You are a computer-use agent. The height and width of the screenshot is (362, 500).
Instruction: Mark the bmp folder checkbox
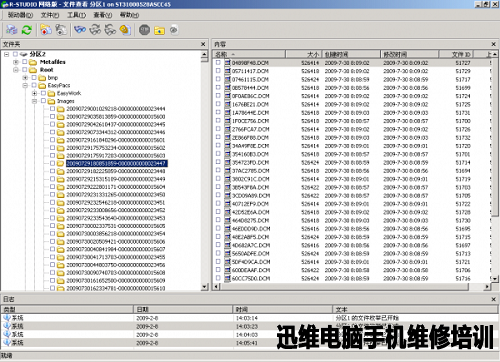34,77
